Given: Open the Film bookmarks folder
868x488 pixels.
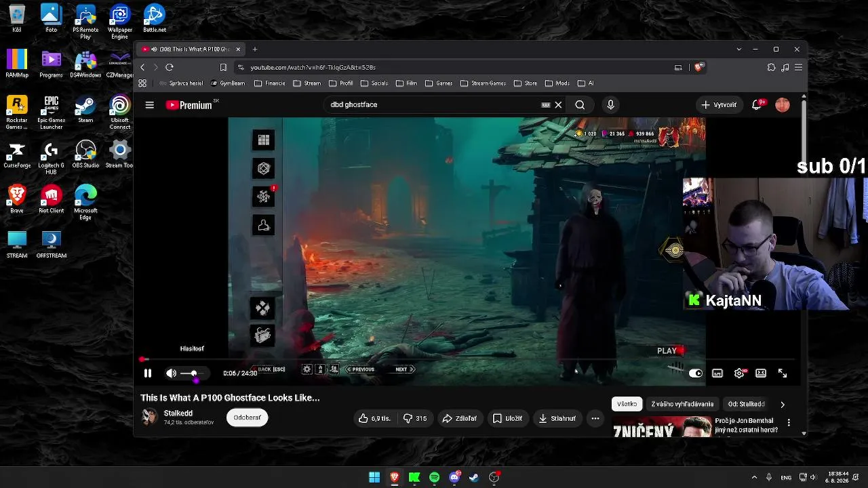Looking at the screenshot, I should 406,83.
